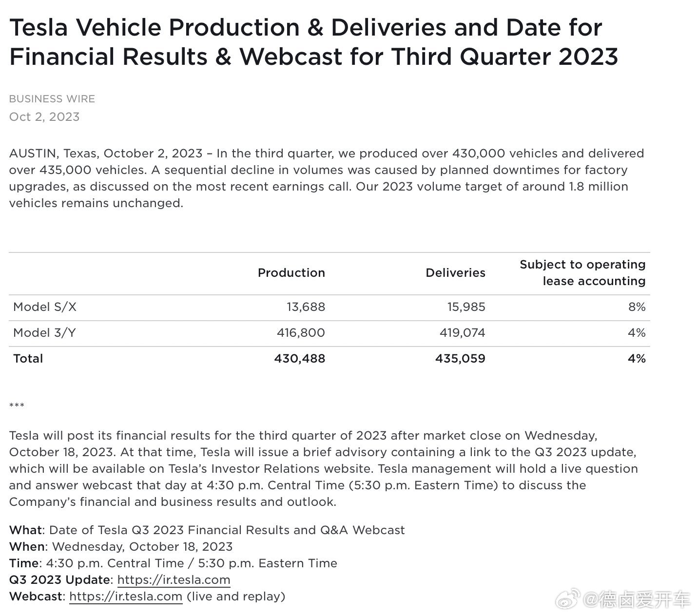
Task: Select the Model S/X row label
Action: pyautogui.click(x=45, y=307)
